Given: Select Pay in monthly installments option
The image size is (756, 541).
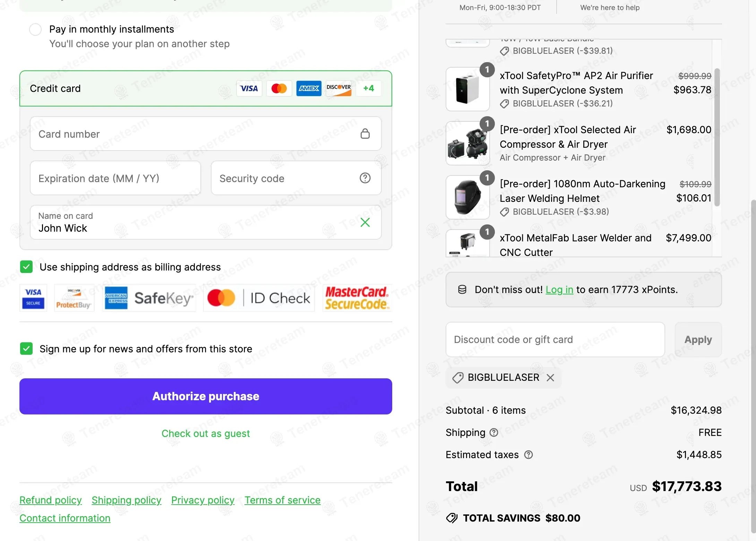Looking at the screenshot, I should (35, 29).
